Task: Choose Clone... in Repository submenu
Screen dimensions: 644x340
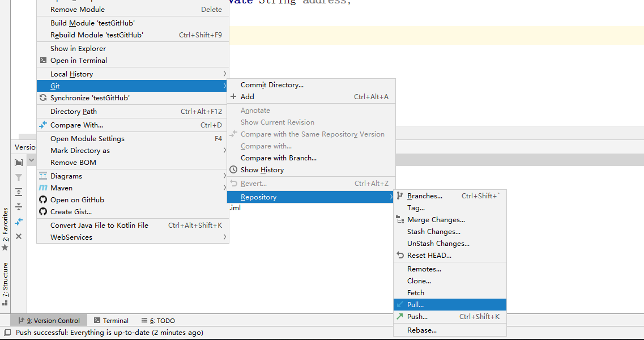Action: click(450, 281)
